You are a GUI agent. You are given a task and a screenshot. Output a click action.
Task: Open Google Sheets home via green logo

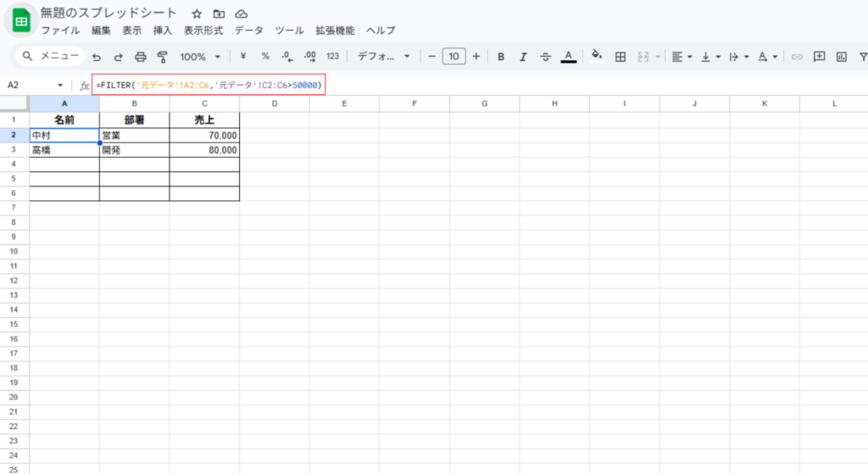point(21,20)
